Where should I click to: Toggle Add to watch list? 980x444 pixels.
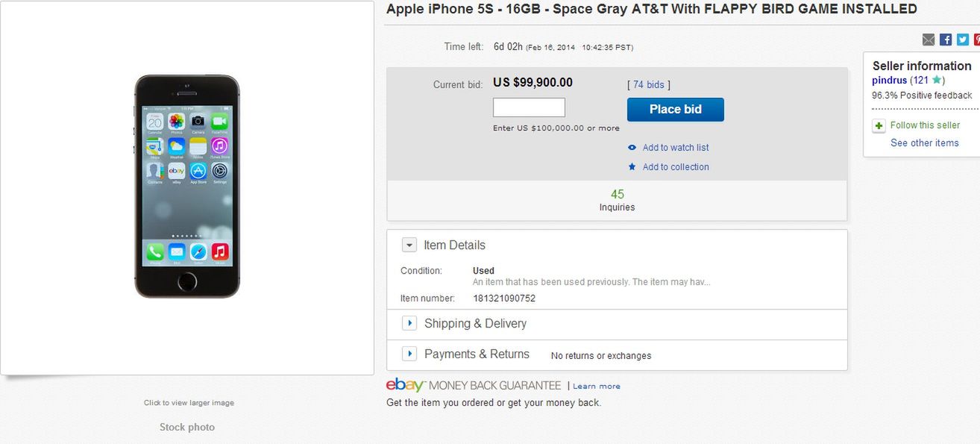pyautogui.click(x=674, y=147)
